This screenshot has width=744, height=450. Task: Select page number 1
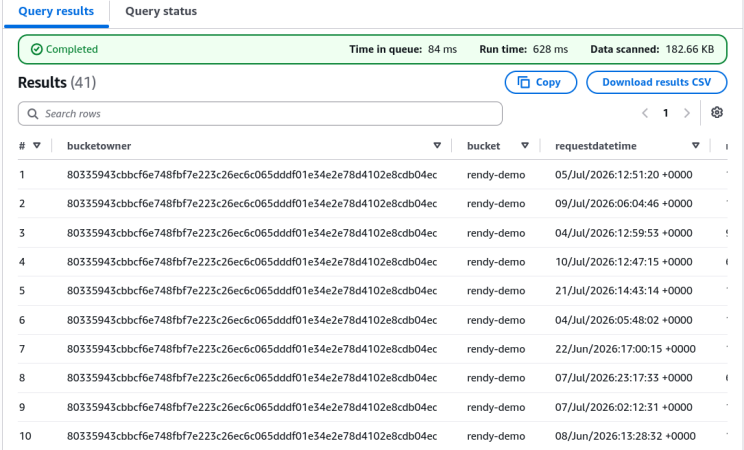(x=666, y=113)
